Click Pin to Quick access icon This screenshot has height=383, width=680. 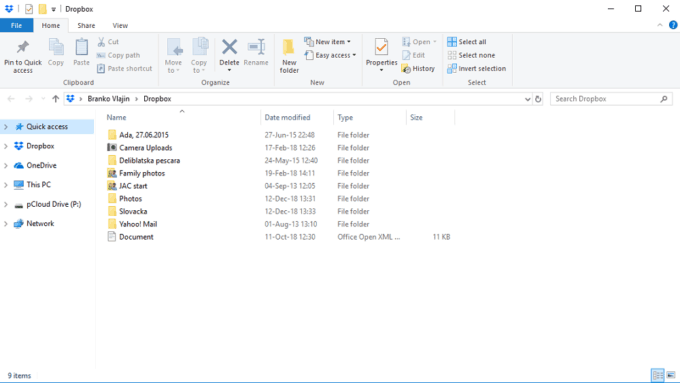coord(23,47)
